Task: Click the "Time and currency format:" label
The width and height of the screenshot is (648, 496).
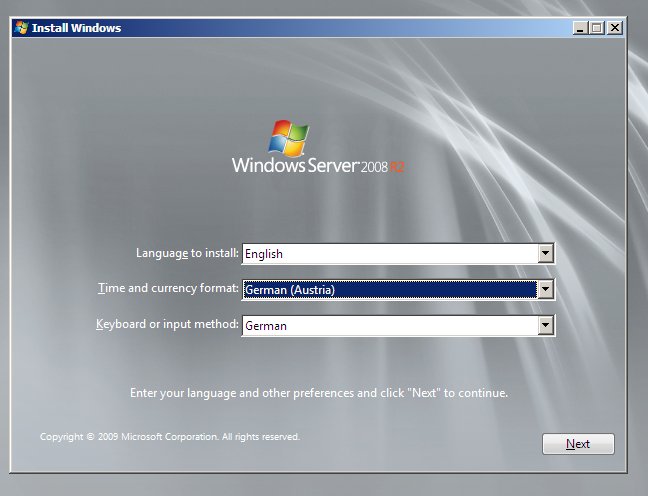Action: pos(168,288)
